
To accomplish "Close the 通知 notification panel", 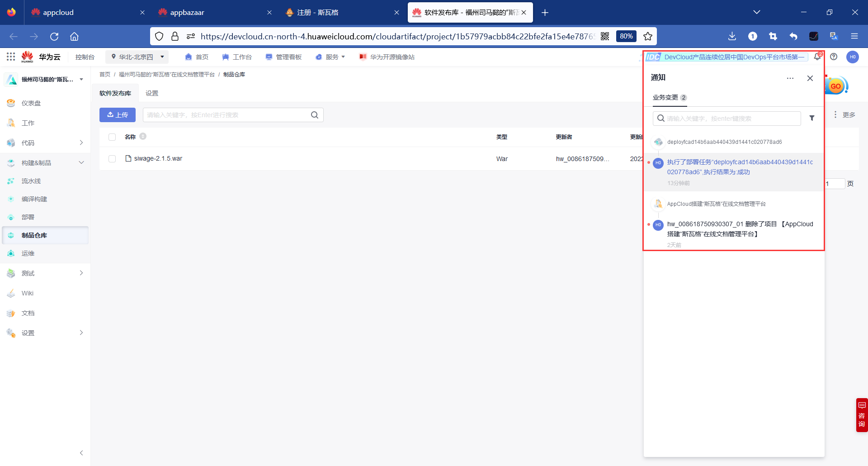I will point(810,78).
